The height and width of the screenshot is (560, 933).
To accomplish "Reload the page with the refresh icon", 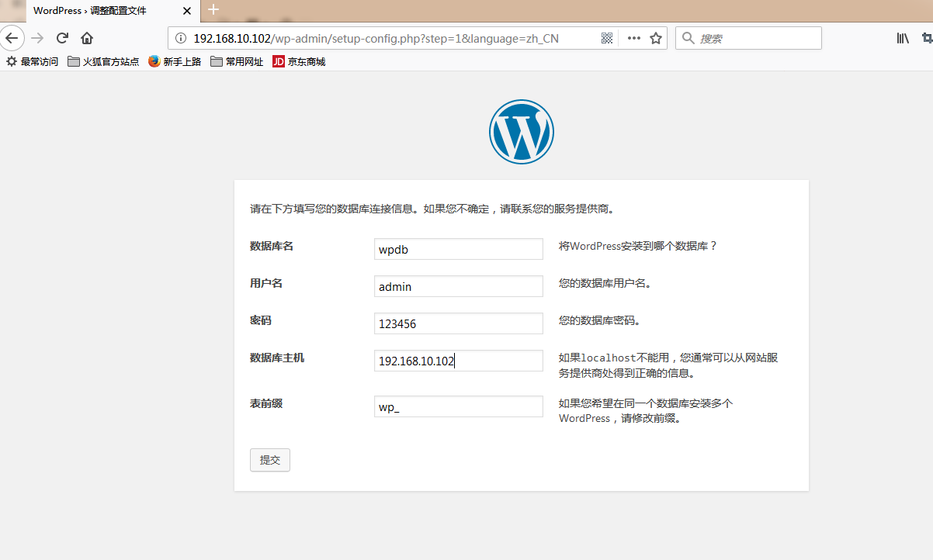I will click(x=63, y=38).
